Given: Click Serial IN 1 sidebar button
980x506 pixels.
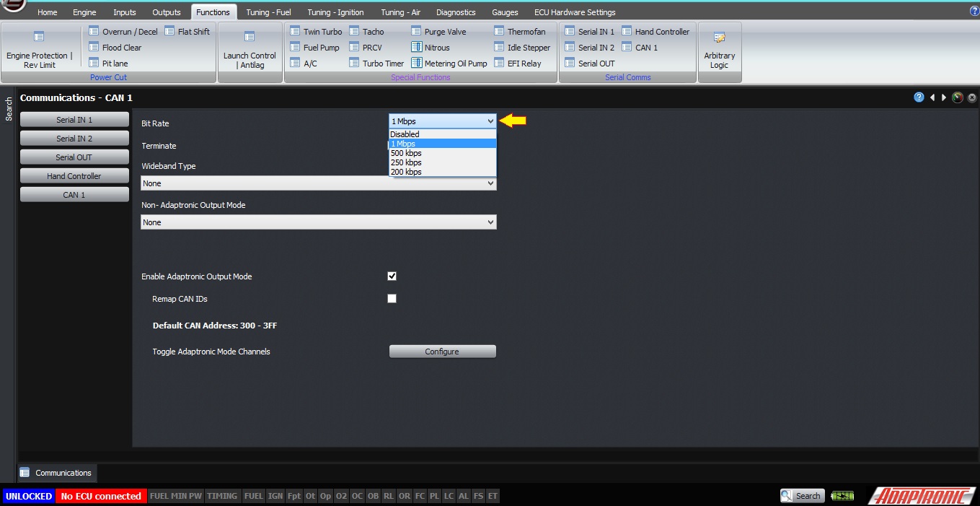Looking at the screenshot, I should click(x=74, y=120).
